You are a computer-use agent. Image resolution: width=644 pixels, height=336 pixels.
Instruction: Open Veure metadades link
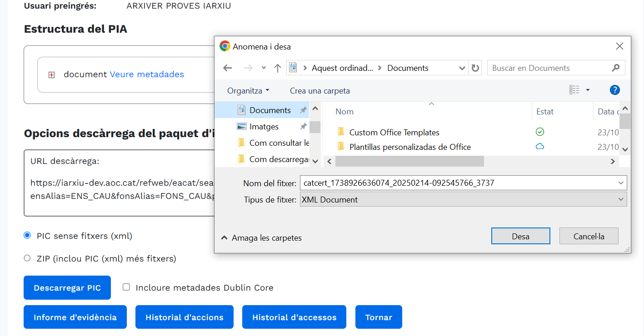147,74
